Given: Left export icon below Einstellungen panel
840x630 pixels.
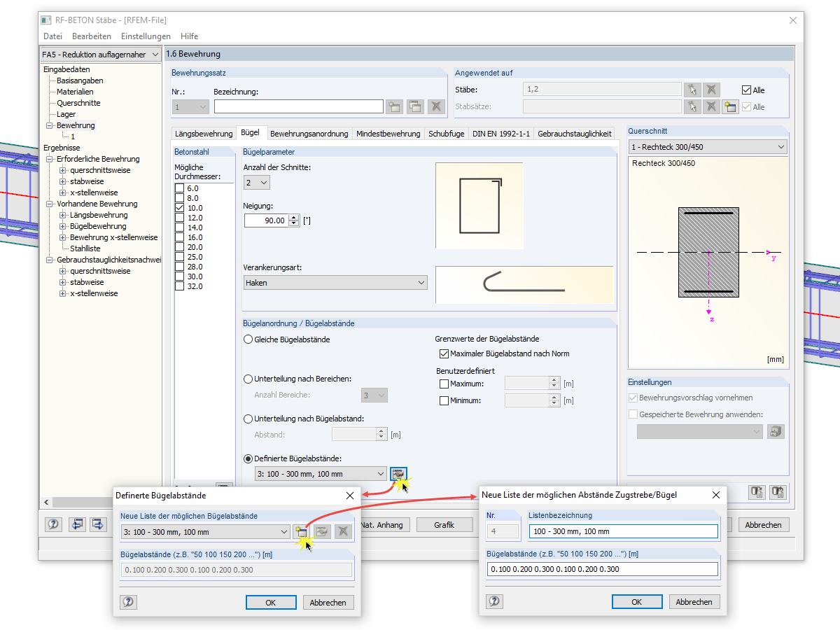Looking at the screenshot, I should (x=757, y=492).
